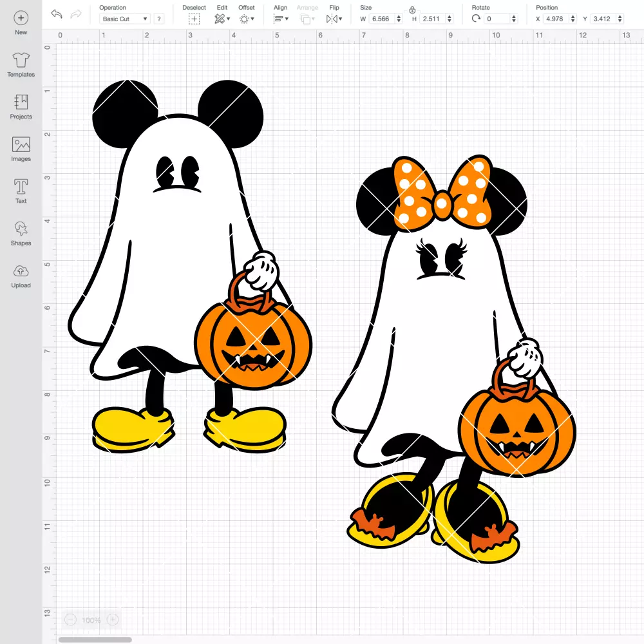Click the Undo arrow
The image size is (644, 644).
point(57,14)
